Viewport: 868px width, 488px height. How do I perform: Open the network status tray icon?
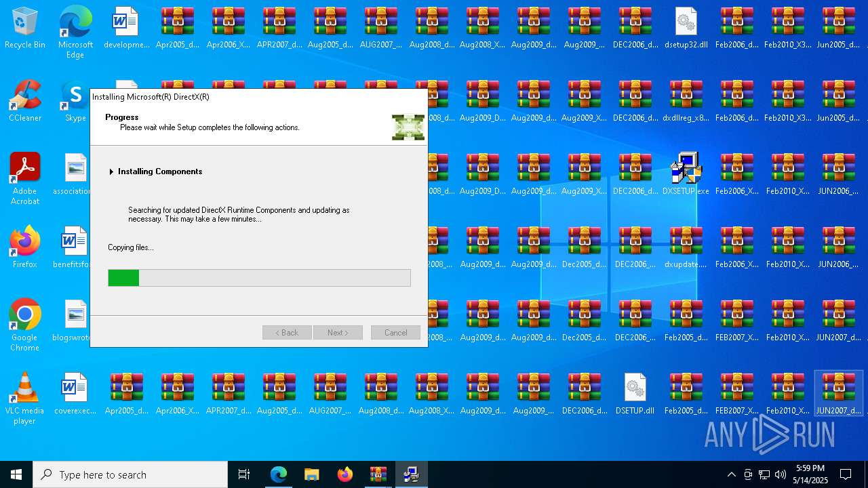point(764,474)
